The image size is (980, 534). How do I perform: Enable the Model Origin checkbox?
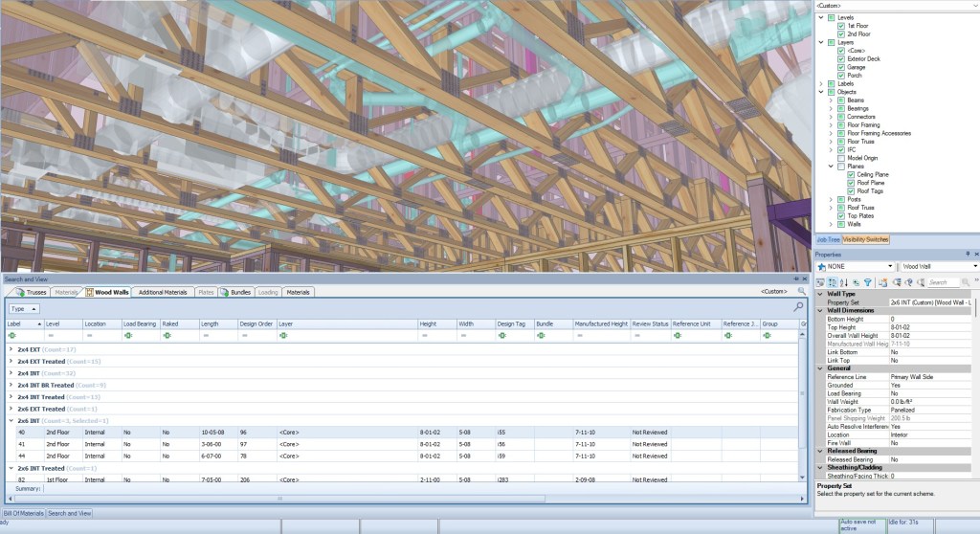(841, 158)
